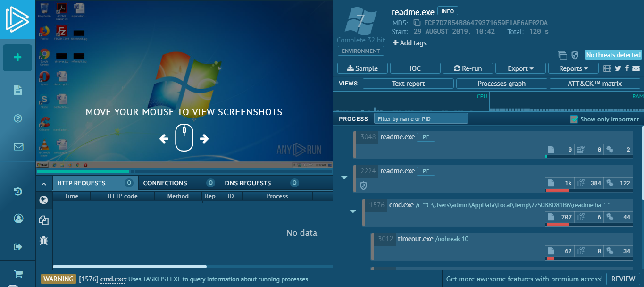Click the MD5 hash value text
The image size is (644, 287).
[486, 23]
